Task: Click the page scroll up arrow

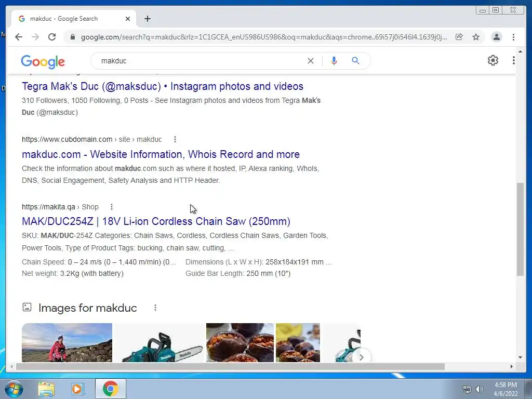Action: 520,51
